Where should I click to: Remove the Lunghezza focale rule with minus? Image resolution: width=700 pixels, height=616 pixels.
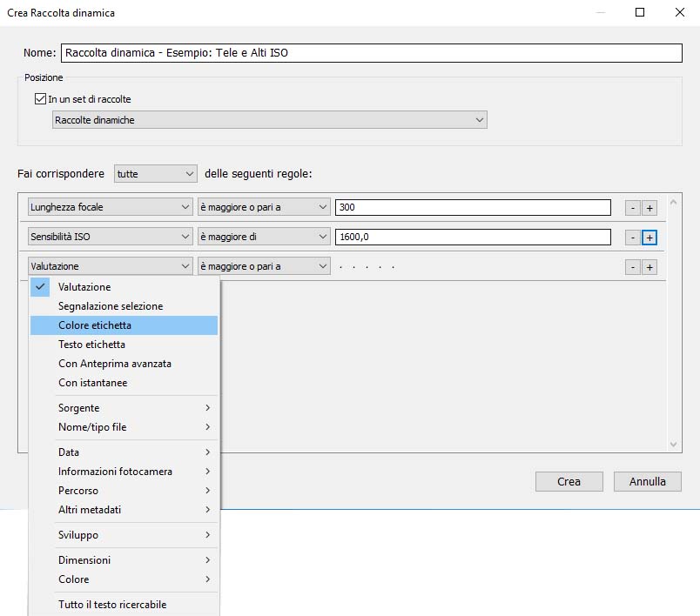point(633,208)
